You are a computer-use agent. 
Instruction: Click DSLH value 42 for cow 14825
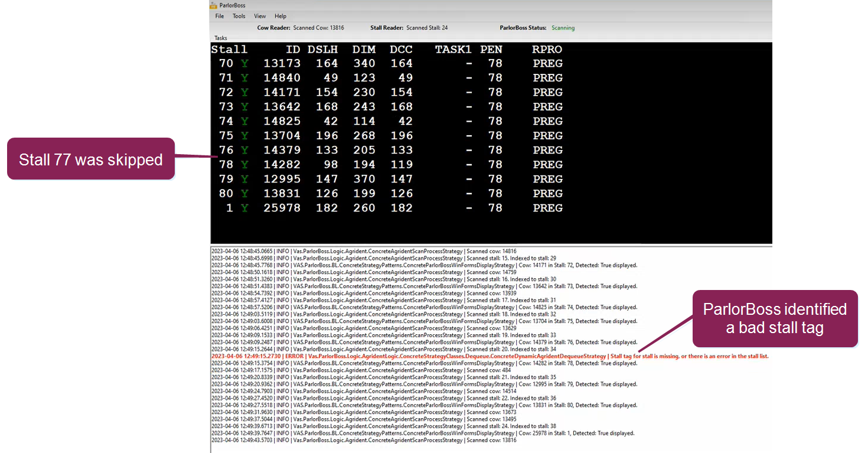[331, 121]
